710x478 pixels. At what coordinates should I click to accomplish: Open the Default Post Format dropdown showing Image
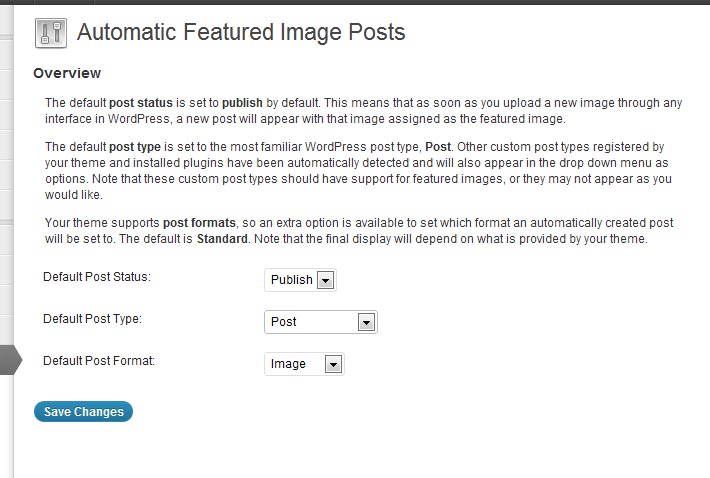(x=304, y=364)
